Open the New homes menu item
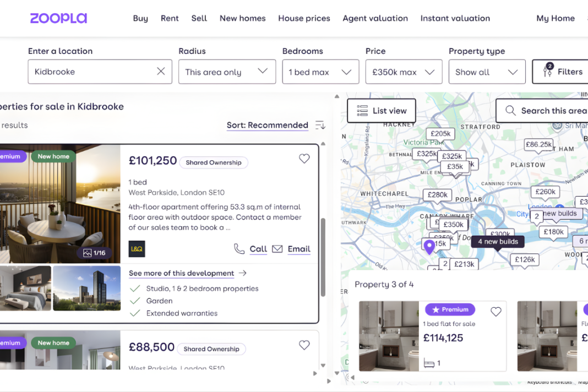The width and height of the screenshot is (588, 392). (x=242, y=18)
